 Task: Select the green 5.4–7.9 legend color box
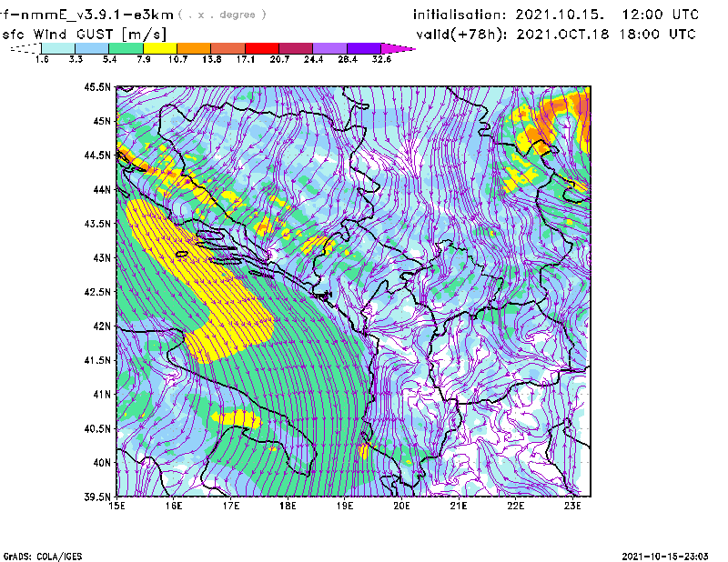(126, 48)
